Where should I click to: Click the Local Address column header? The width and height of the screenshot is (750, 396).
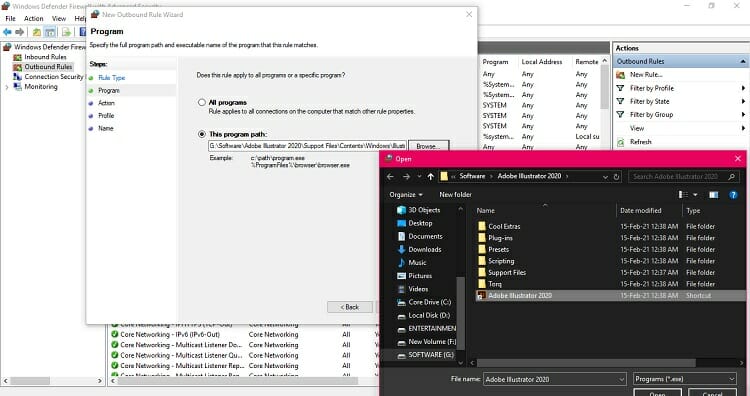coord(541,62)
